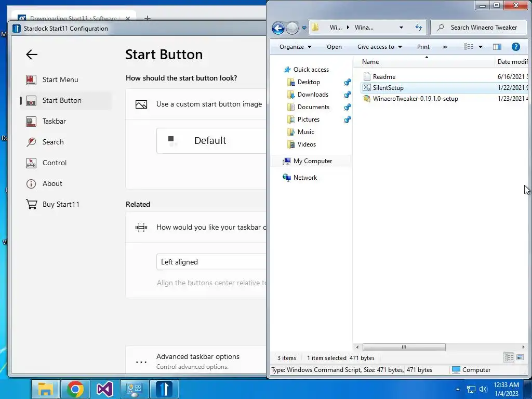Open a new browser tab
This screenshot has width=532, height=399.
pyautogui.click(x=147, y=18)
